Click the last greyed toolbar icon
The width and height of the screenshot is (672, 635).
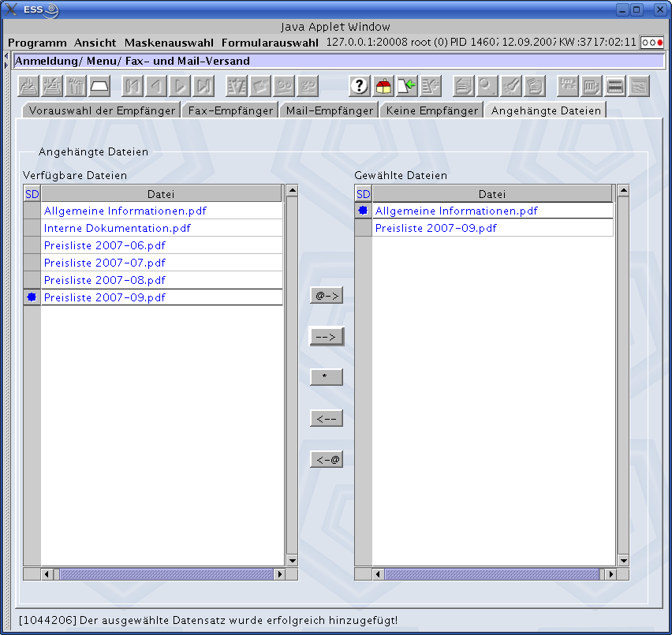click(x=640, y=86)
